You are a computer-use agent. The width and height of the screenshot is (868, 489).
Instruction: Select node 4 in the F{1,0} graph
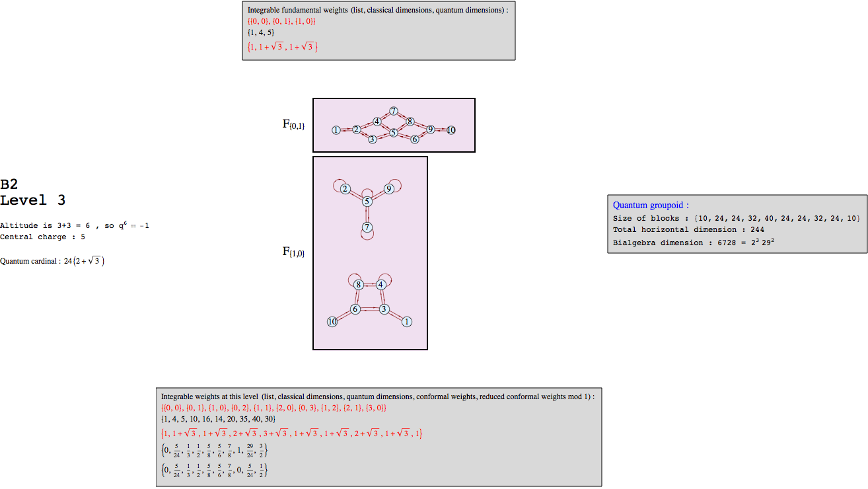tap(380, 285)
